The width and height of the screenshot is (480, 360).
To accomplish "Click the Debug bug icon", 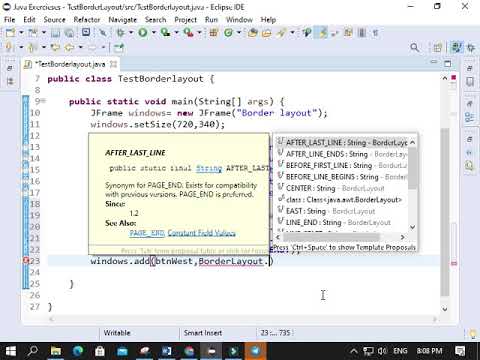I will (x=120, y=33).
